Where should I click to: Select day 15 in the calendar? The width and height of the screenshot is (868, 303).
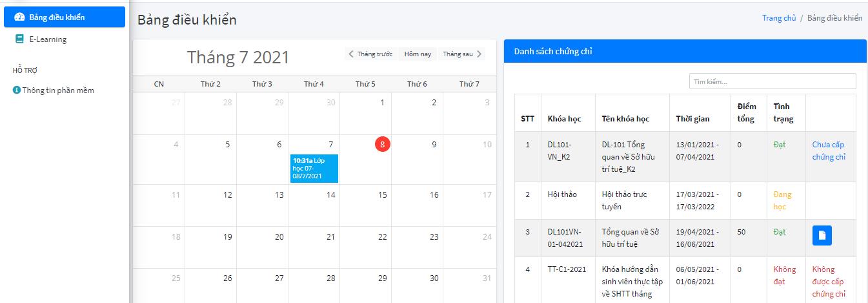(x=383, y=195)
